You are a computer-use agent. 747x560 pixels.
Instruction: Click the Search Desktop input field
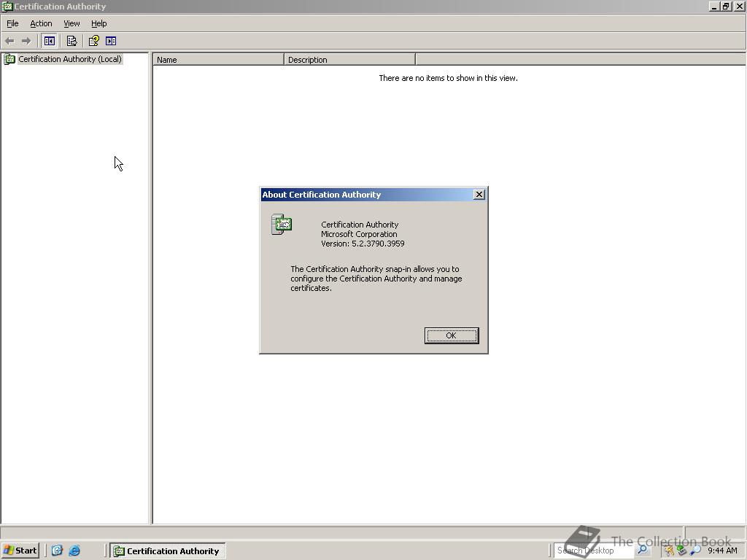[x=594, y=551]
